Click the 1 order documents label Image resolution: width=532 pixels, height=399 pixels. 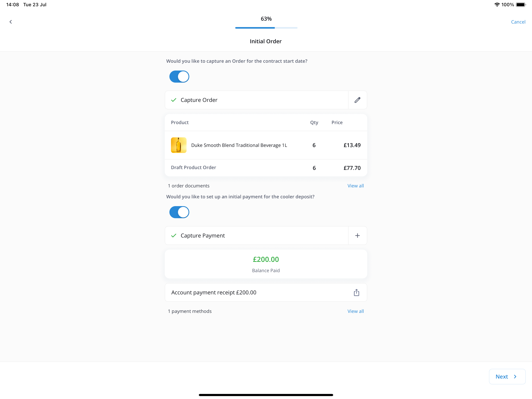click(188, 186)
